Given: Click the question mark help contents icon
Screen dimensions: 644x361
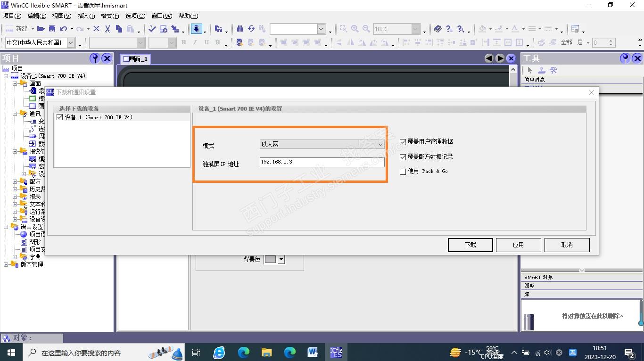Looking at the screenshot, I should coord(449,29).
